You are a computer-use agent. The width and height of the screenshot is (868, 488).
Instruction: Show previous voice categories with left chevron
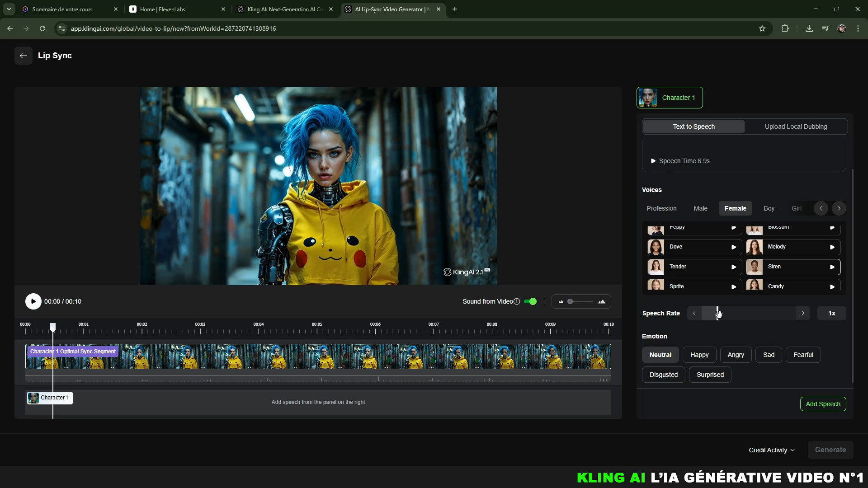[821, 208]
